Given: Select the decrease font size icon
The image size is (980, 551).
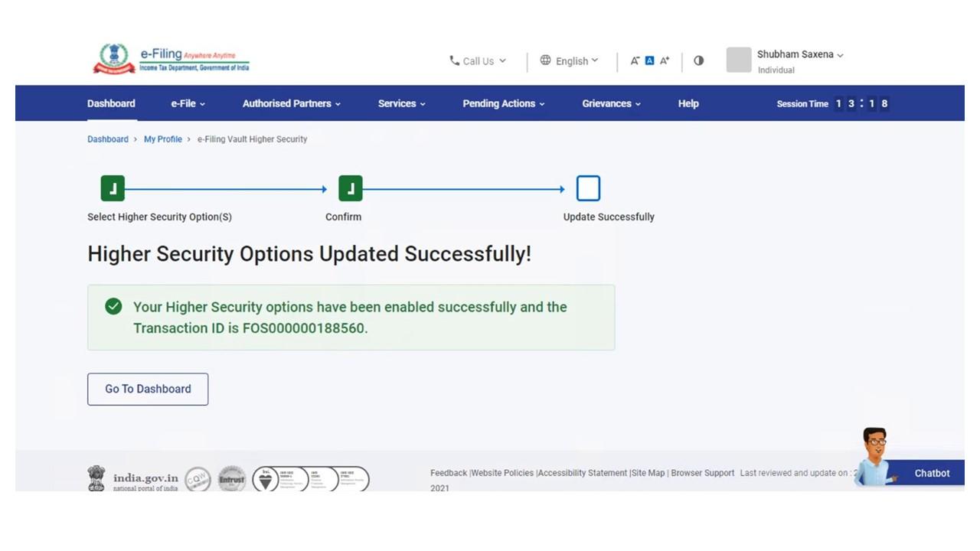Looking at the screenshot, I should 634,60.
